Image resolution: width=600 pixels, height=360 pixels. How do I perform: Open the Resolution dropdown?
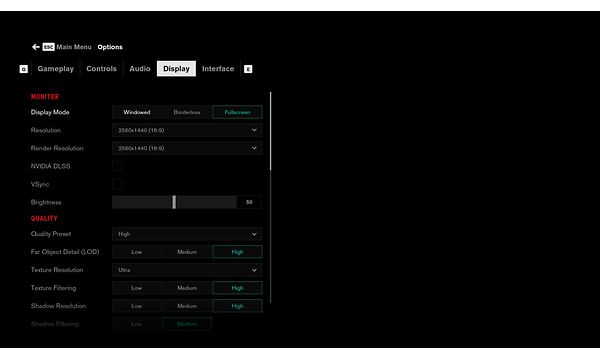(x=187, y=130)
